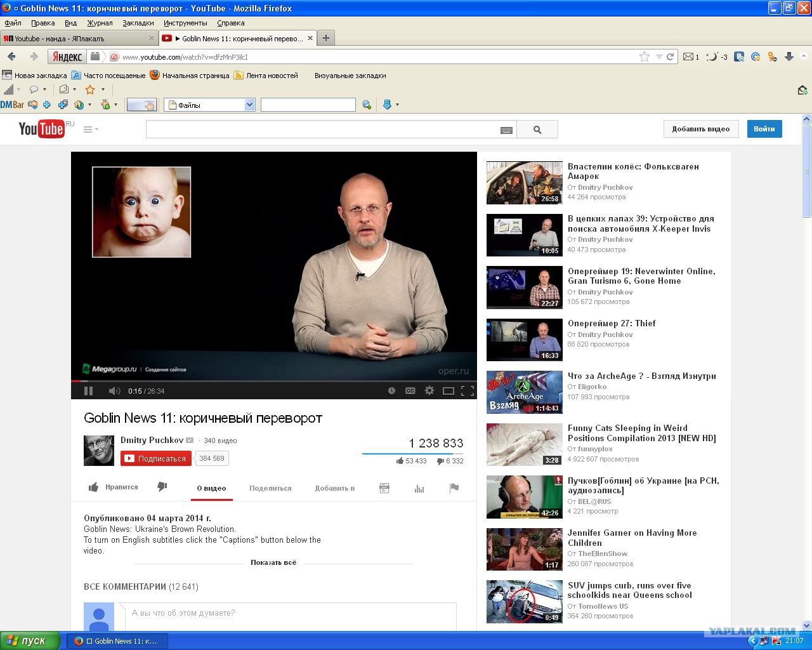
Task: Click the thumbs-down dislike icon
Action: [162, 487]
